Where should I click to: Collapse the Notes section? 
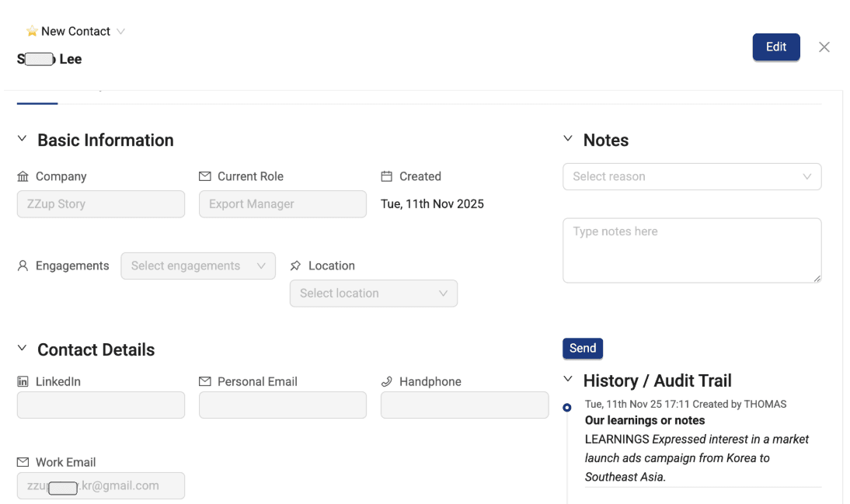567,140
